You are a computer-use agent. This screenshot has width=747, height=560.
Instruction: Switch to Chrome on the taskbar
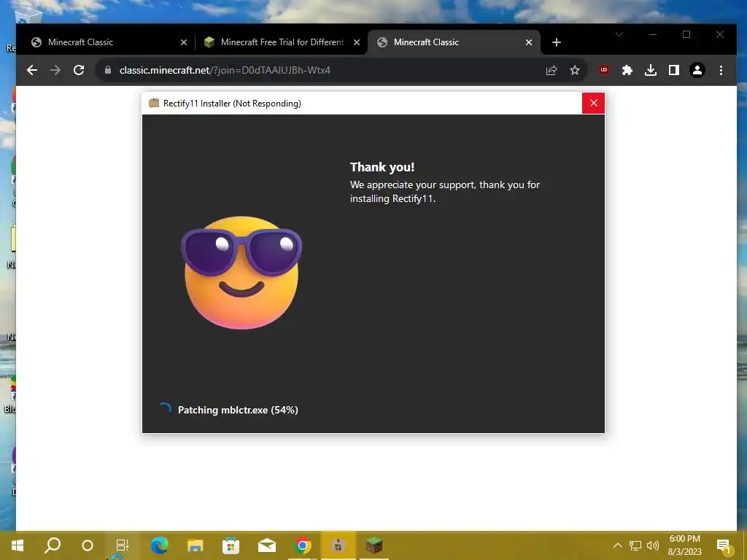pos(303,545)
